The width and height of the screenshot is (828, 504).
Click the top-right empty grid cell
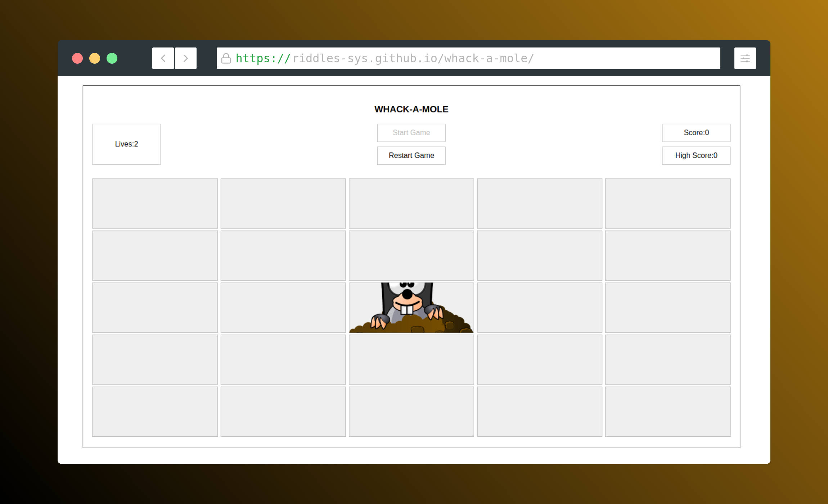tap(667, 203)
